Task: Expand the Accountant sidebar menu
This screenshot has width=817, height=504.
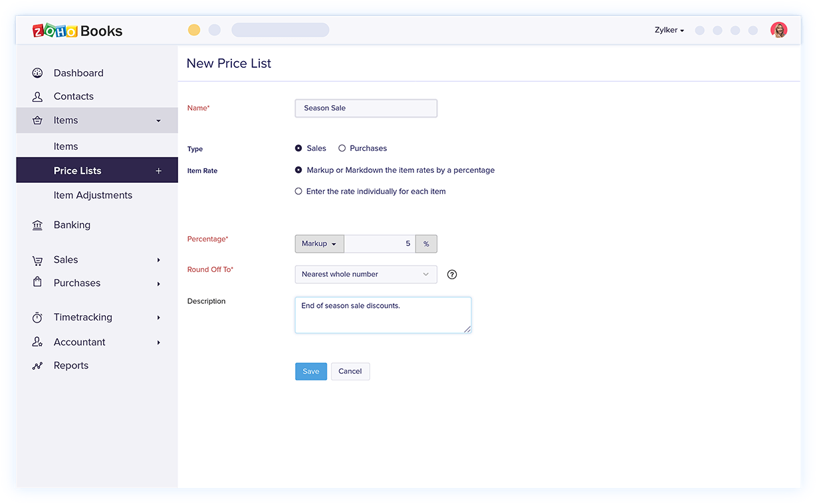Action: tap(158, 342)
